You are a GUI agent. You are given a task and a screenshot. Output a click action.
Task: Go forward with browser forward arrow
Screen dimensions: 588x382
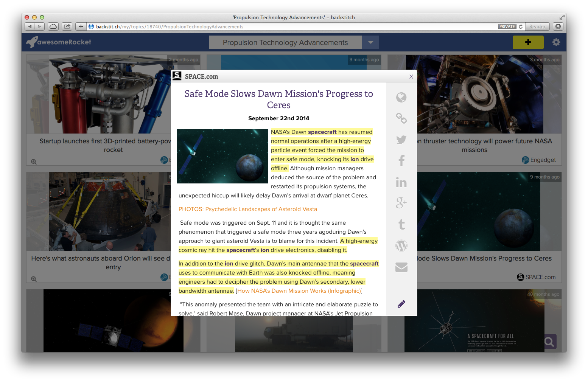39,26
